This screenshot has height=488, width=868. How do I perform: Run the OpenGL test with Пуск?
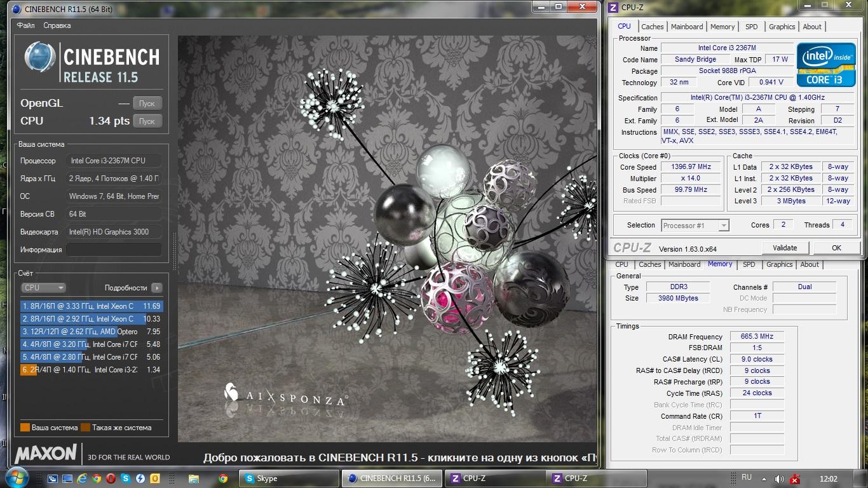point(147,103)
